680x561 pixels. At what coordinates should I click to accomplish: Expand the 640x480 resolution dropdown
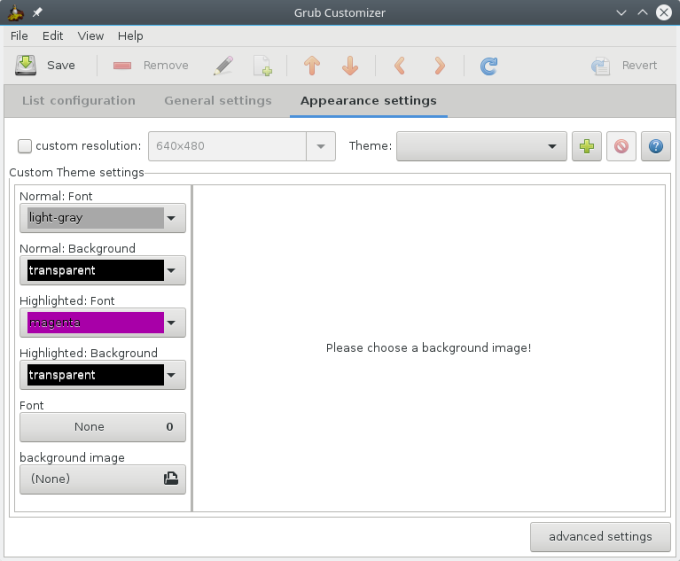pyautogui.click(x=320, y=146)
